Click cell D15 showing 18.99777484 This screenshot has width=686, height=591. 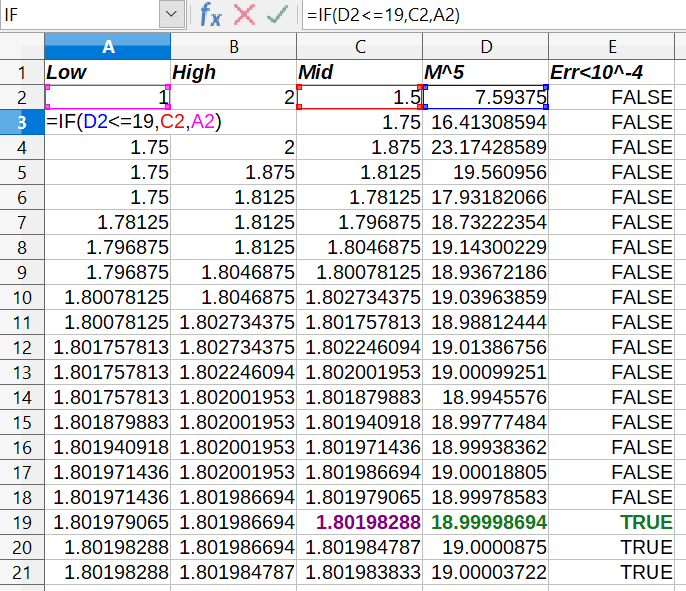click(486, 422)
